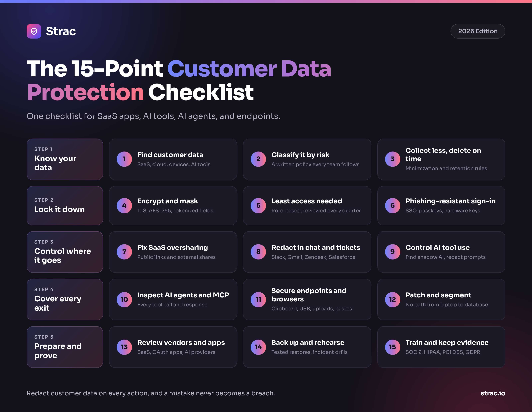This screenshot has height=412, width=532.
Task: Click the Strac brand name text
Action: tap(61, 31)
